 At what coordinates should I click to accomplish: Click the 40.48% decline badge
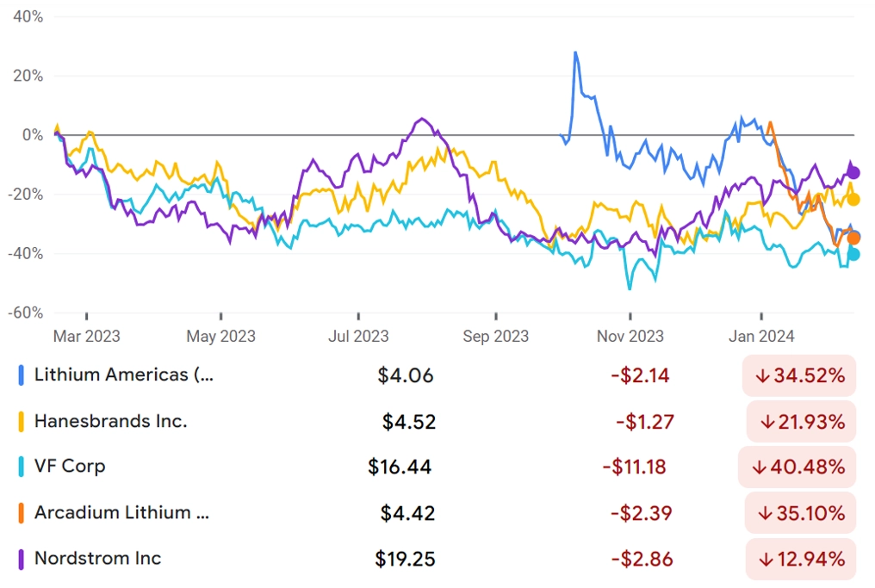(x=797, y=467)
